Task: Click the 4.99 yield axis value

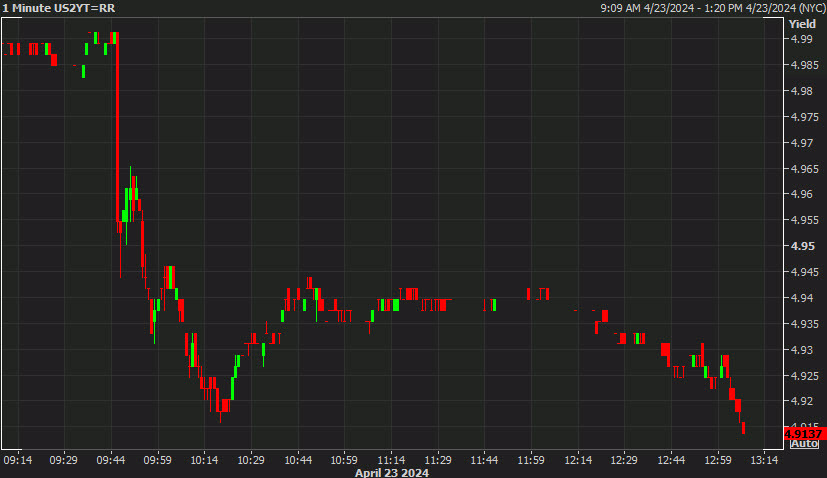Action: [x=802, y=39]
